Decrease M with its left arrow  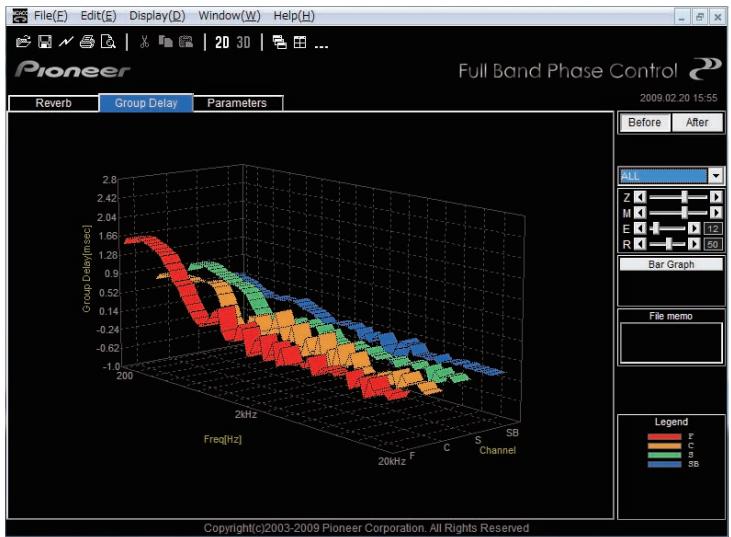coord(640,213)
